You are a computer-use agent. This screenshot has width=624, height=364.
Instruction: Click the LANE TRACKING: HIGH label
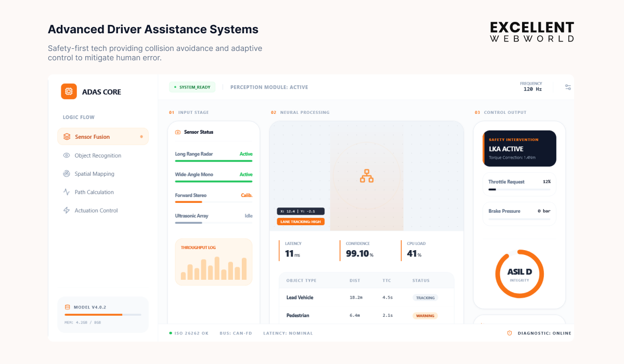coord(302,221)
